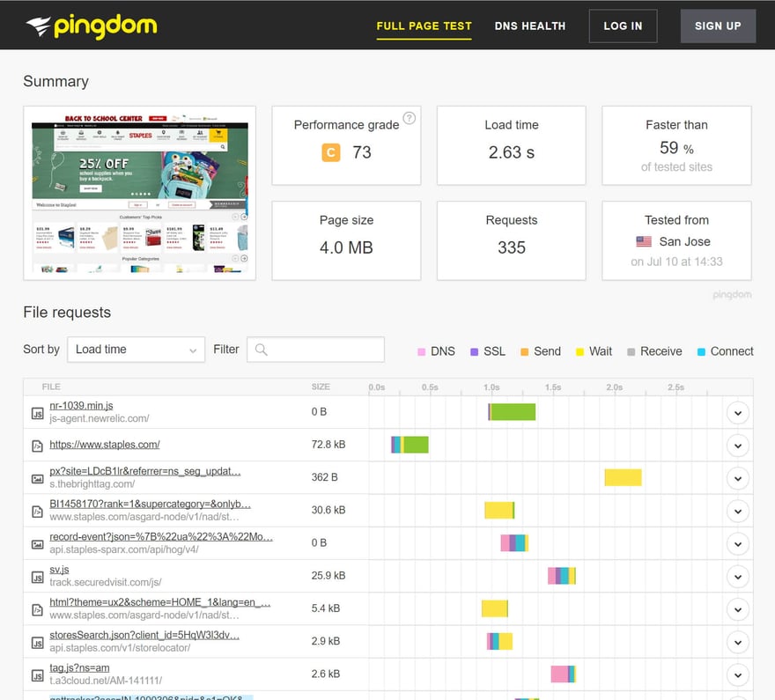This screenshot has height=700, width=775.
Task: Open the FULL PAGE TEST tab
Action: [424, 26]
